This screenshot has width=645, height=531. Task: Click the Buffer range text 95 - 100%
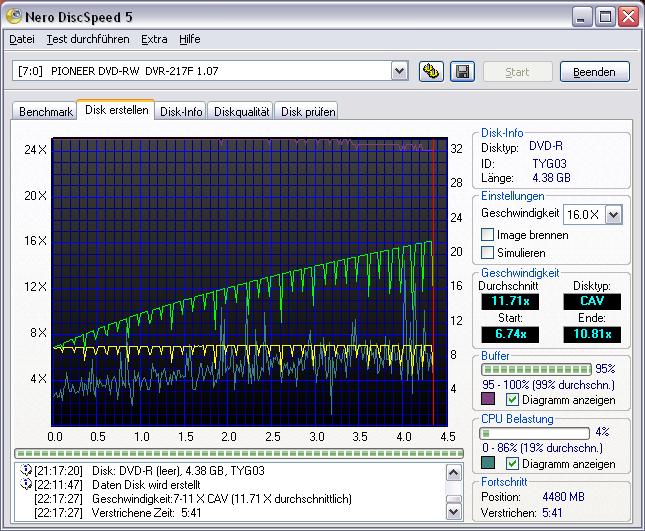pos(548,385)
